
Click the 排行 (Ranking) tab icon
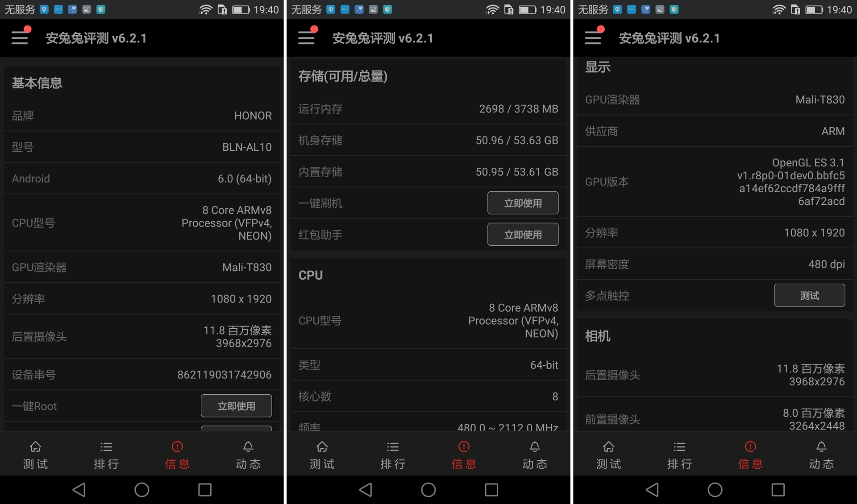click(107, 454)
